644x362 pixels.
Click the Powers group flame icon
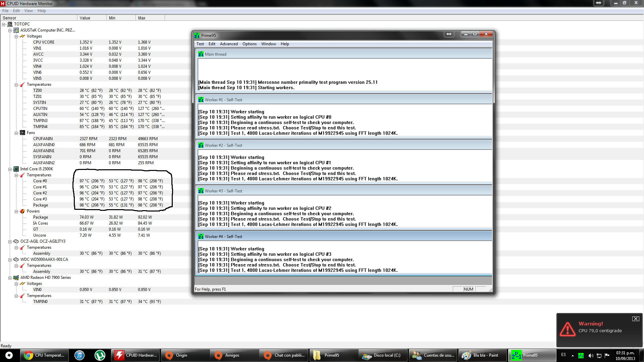click(22, 211)
